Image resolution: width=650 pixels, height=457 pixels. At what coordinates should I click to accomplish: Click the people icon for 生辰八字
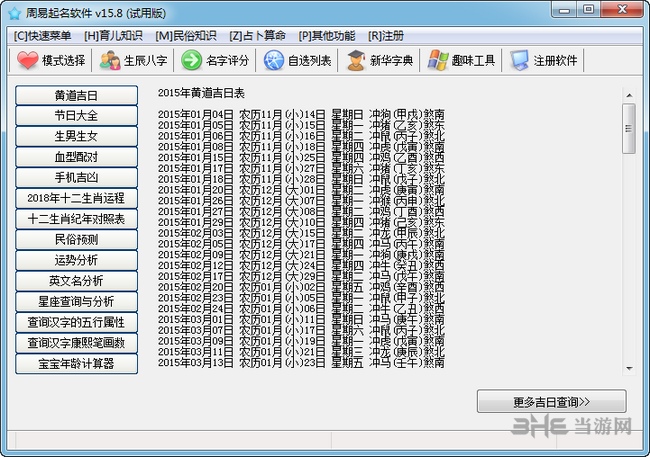(110, 61)
